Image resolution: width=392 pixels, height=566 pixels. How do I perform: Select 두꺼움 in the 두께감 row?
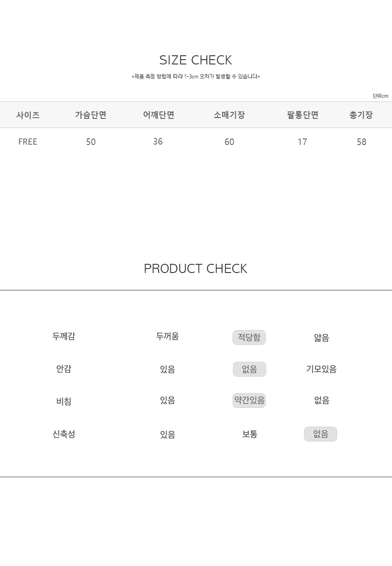168,336
